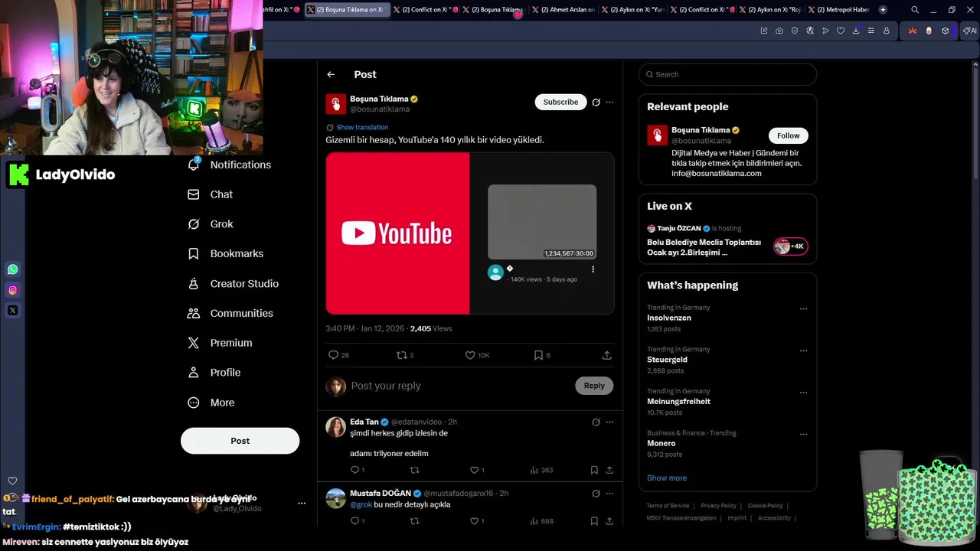Follow Boşuna Tıklama in Relevant people

pos(788,135)
